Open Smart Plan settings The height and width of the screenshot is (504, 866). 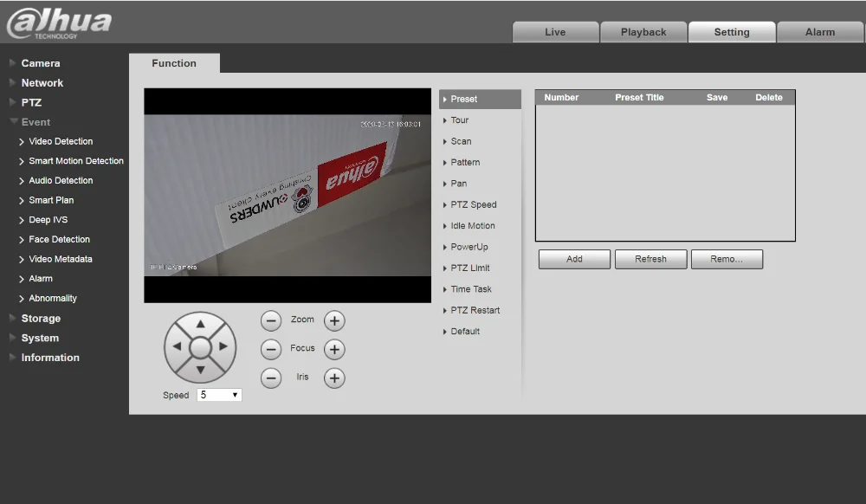51,200
